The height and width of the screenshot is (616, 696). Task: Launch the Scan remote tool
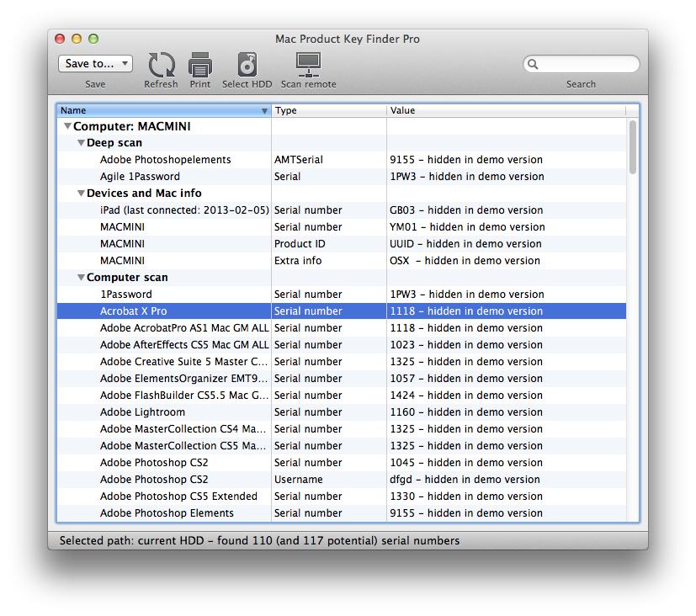pyautogui.click(x=308, y=65)
